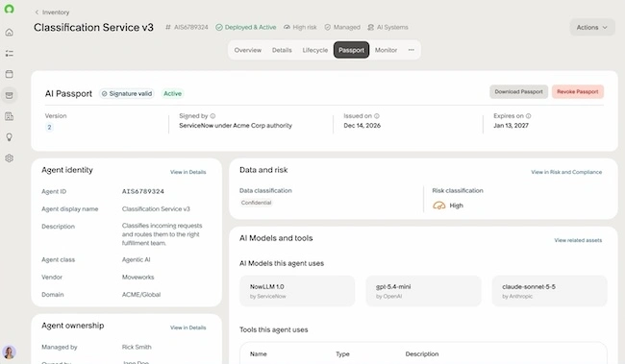This screenshot has width=625, height=364.
Task: Click the hash icon before AIS6789324
Action: 168,27
